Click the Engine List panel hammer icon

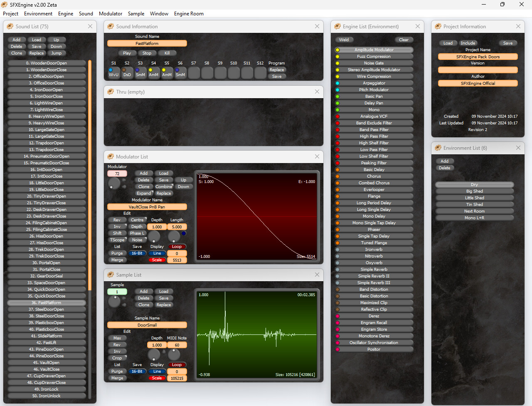click(x=337, y=26)
